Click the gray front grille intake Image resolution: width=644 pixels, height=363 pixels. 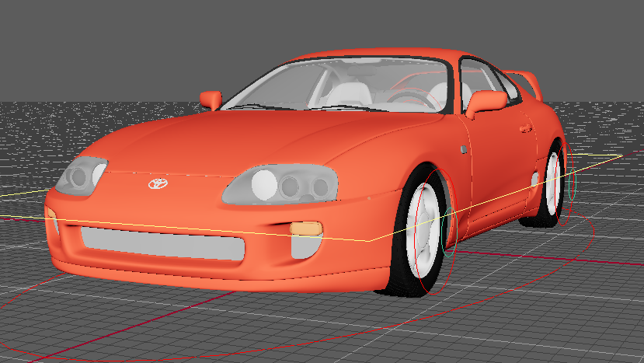163,243
